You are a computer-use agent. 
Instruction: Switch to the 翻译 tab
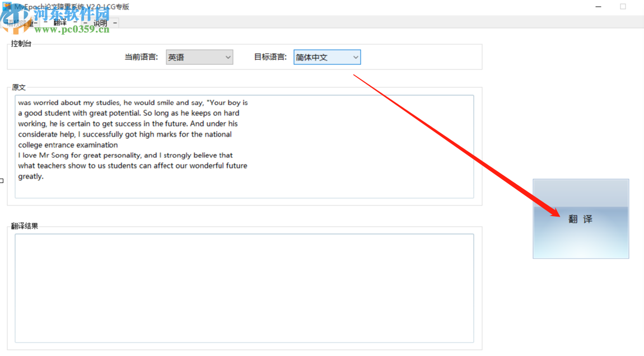click(x=60, y=22)
